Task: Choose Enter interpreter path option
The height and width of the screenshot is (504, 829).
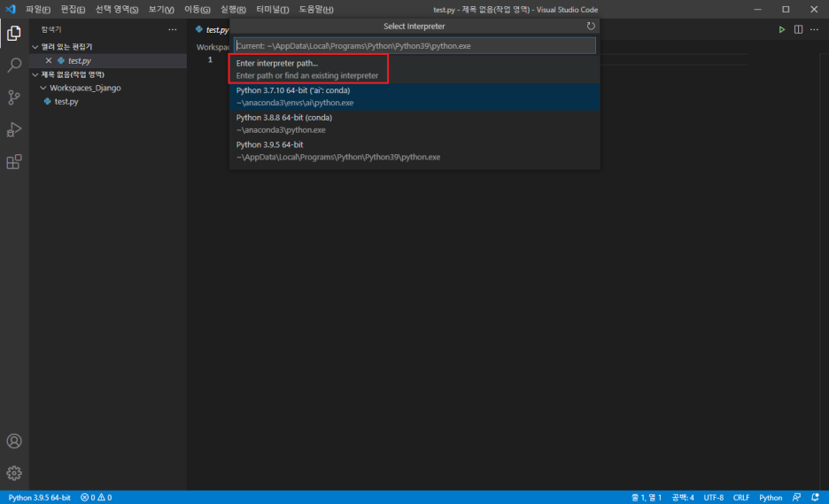Action: pyautogui.click(x=414, y=69)
